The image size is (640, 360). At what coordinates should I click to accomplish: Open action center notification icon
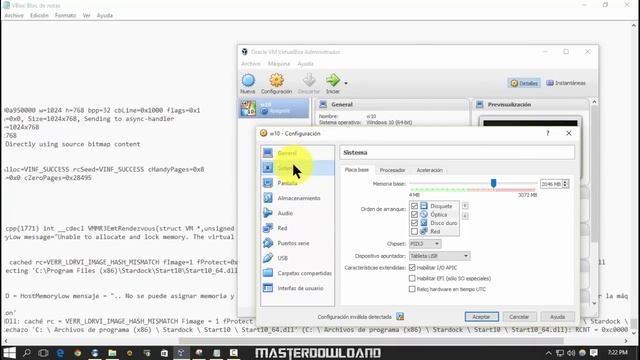[x=594, y=353]
